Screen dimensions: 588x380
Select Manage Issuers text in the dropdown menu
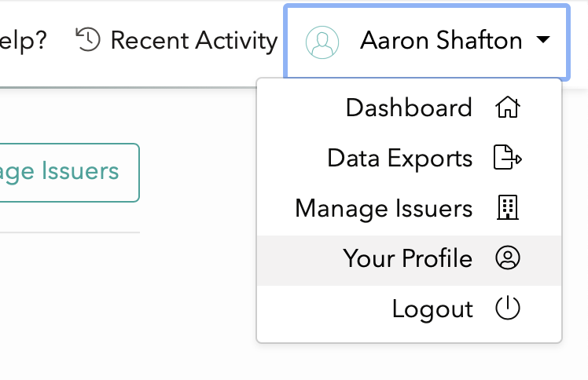click(384, 208)
